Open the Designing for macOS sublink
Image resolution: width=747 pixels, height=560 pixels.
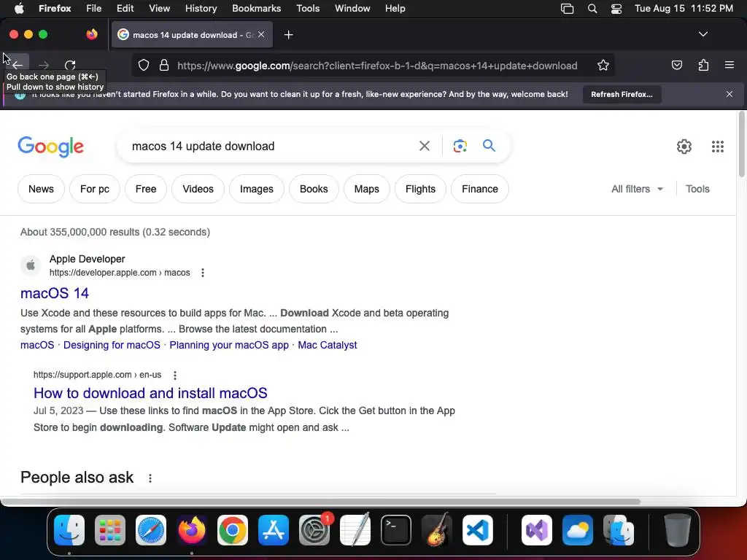[112, 345]
